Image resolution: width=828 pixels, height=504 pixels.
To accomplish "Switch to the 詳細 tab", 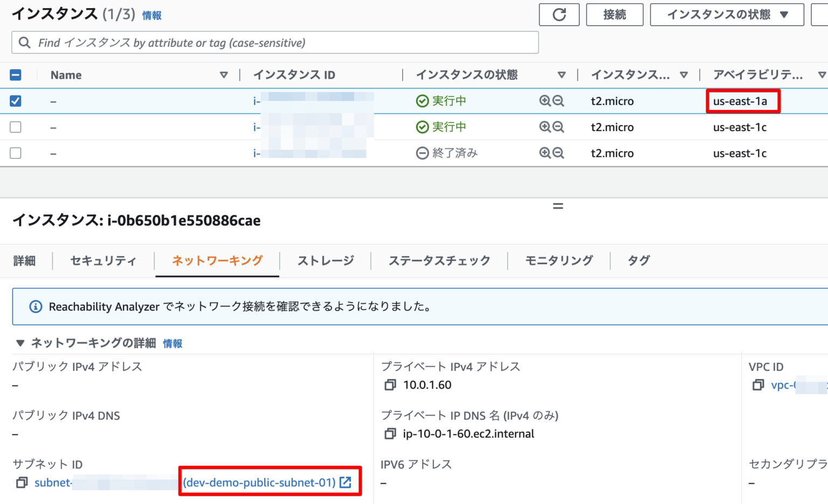I will (24, 261).
